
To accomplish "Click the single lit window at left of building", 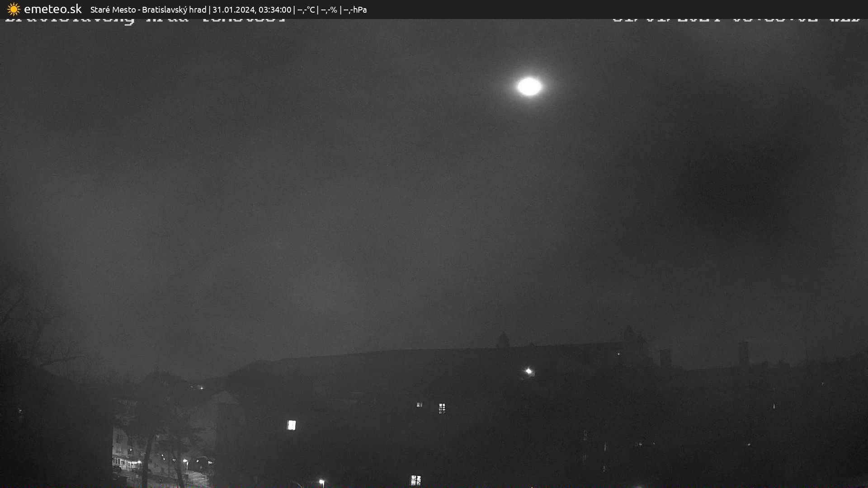I will [x=292, y=425].
